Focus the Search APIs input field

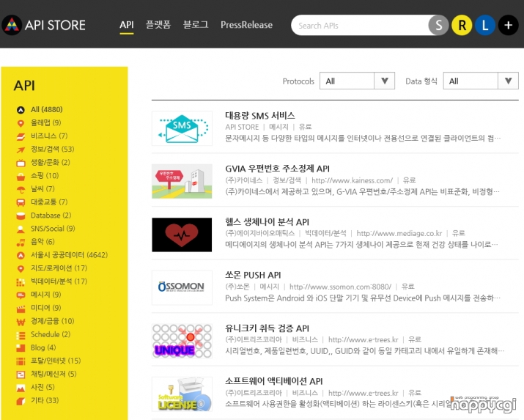pyautogui.click(x=361, y=25)
